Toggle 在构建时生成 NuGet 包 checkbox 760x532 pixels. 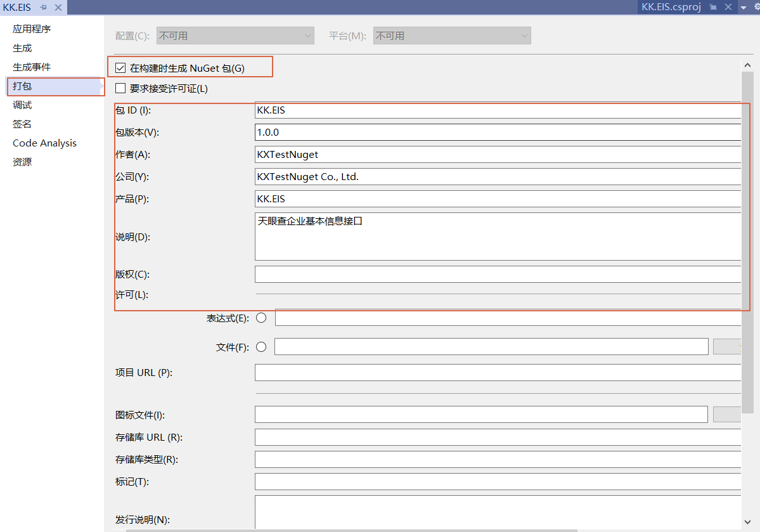click(120, 68)
